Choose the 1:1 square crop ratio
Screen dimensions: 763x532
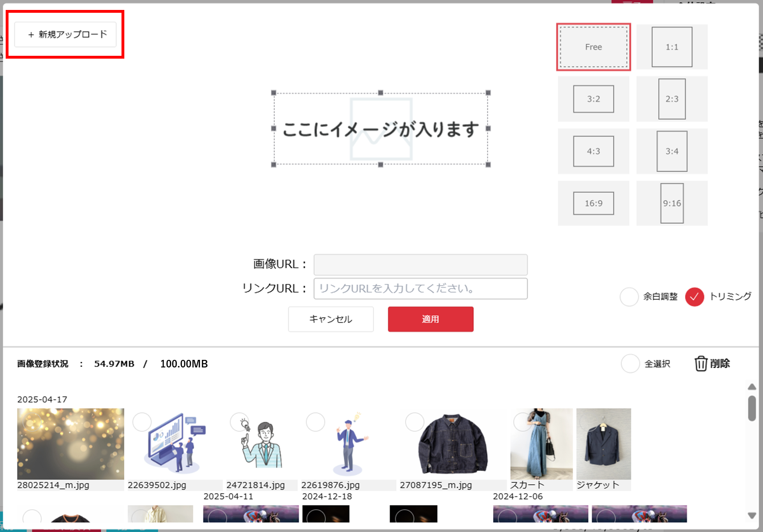click(x=672, y=47)
